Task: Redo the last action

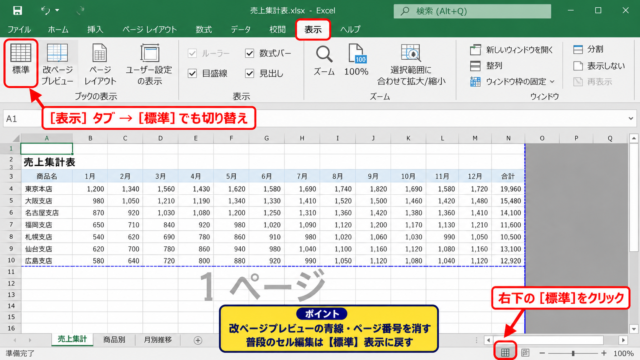Action: [x=80, y=11]
